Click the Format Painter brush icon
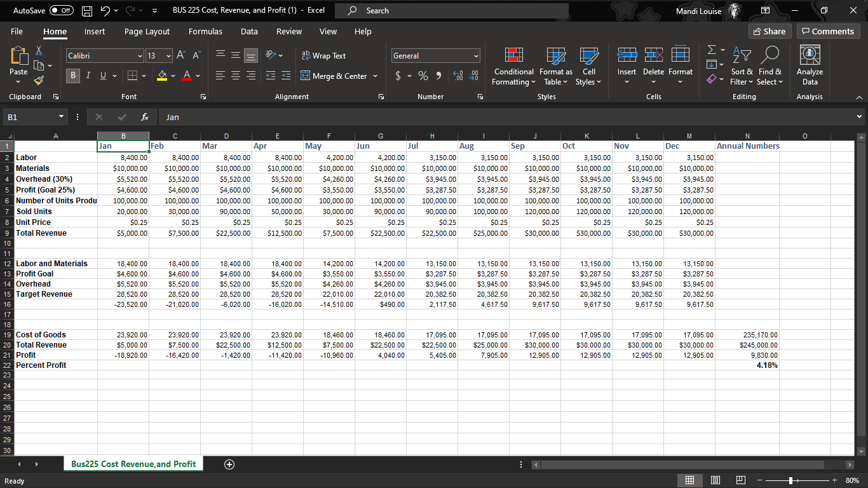 (37, 81)
